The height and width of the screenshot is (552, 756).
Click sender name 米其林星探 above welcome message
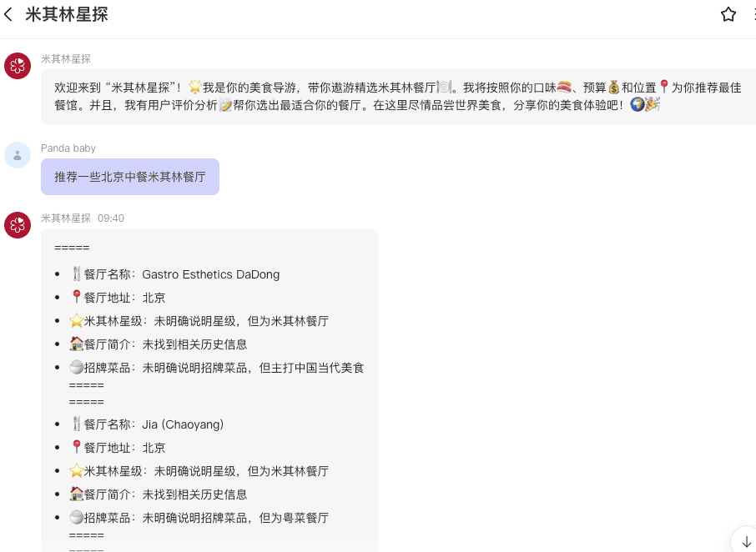(x=66, y=59)
